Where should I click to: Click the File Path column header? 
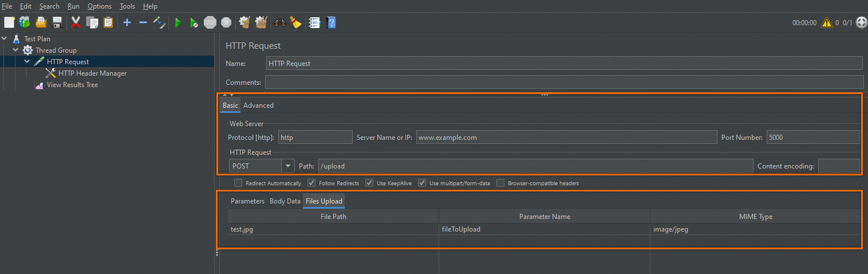pyautogui.click(x=333, y=216)
